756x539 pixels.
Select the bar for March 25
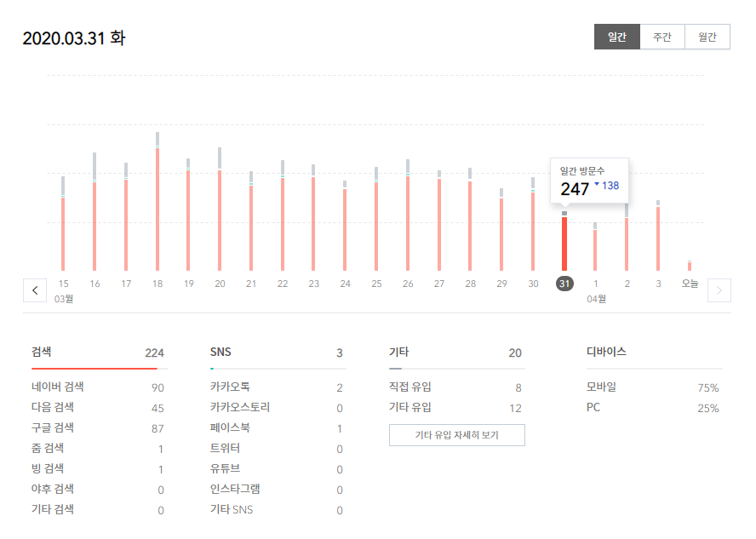point(376,219)
